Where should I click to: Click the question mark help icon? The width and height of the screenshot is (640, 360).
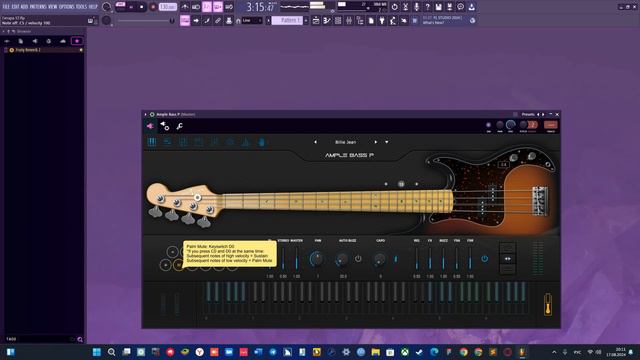coord(427,7)
